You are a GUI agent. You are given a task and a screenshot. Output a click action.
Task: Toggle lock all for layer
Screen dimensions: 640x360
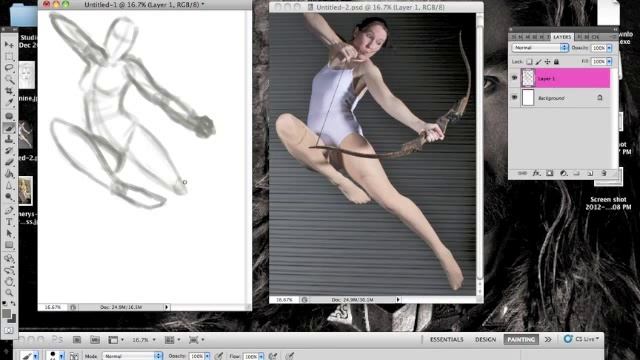coord(556,62)
